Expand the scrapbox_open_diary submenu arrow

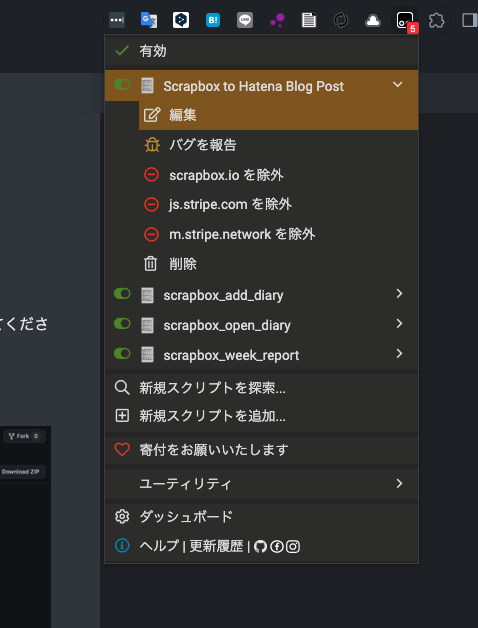coord(399,323)
